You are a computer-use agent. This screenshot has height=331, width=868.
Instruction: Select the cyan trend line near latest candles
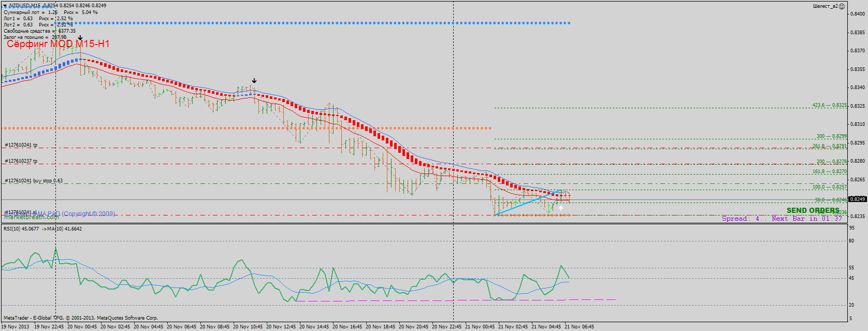click(528, 203)
